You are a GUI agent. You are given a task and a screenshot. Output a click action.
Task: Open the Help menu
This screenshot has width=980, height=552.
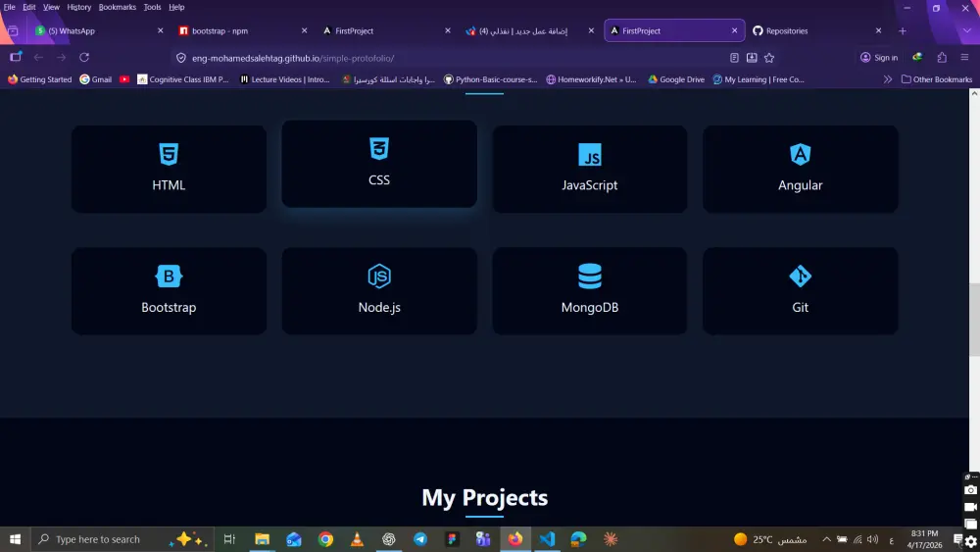tap(176, 7)
